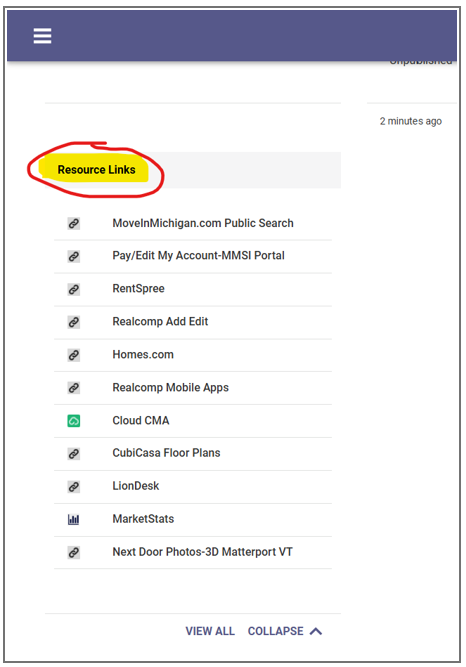Click the link icon next to RentSpree
466x667 pixels.
coord(74,289)
